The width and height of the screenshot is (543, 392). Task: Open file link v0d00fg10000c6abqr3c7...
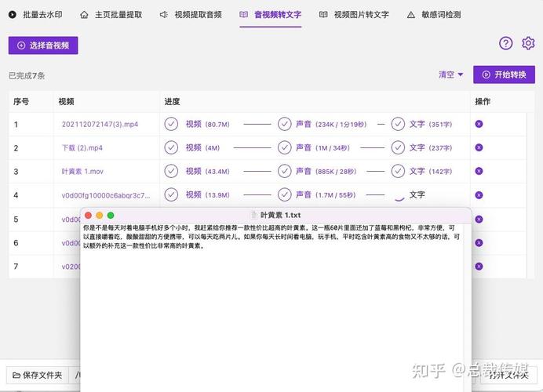(x=106, y=195)
